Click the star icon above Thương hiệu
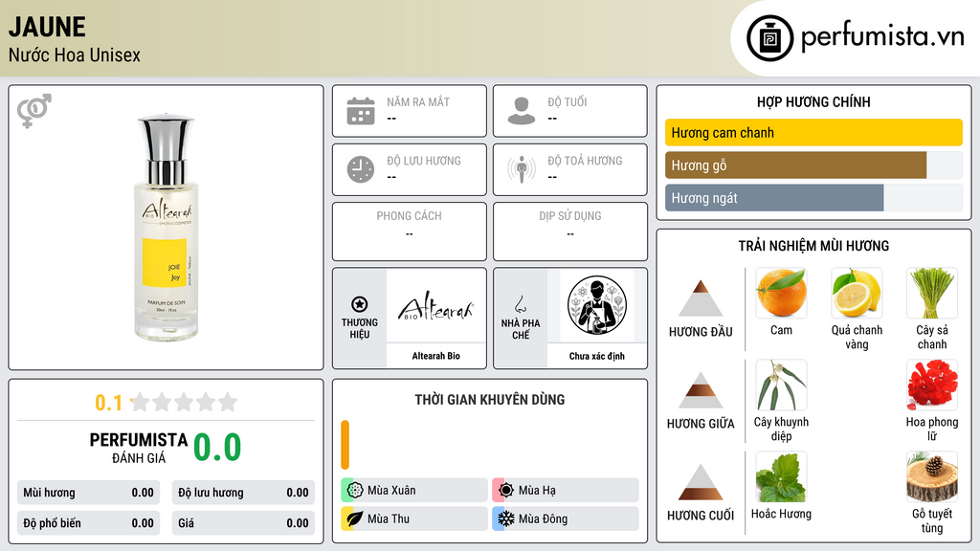This screenshot has height=551, width=980. pos(360,304)
